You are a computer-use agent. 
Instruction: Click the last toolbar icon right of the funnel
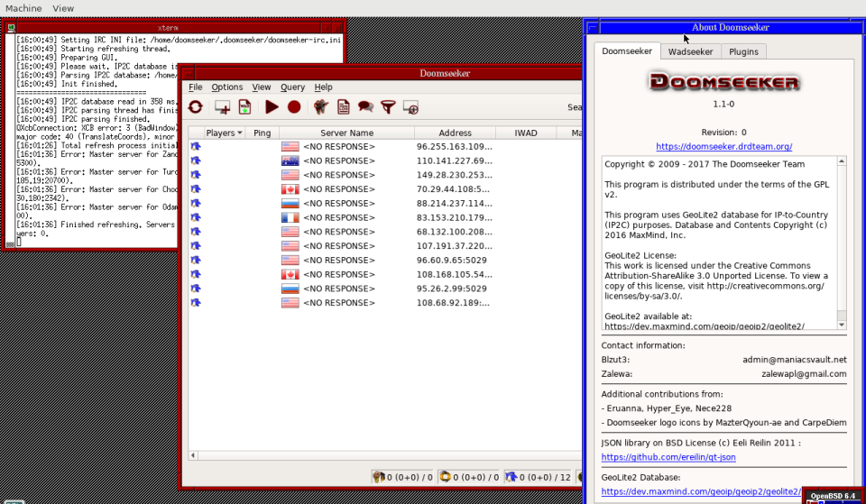coord(410,107)
